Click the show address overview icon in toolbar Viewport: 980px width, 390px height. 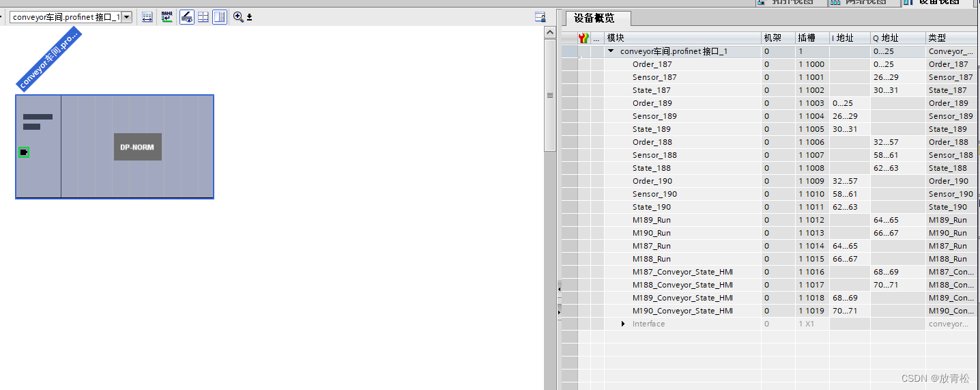pos(147,17)
